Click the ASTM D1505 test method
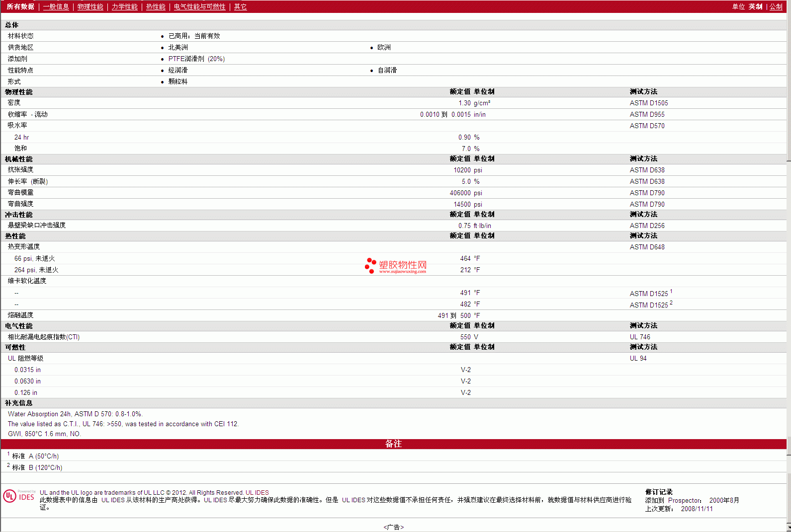 (x=649, y=103)
